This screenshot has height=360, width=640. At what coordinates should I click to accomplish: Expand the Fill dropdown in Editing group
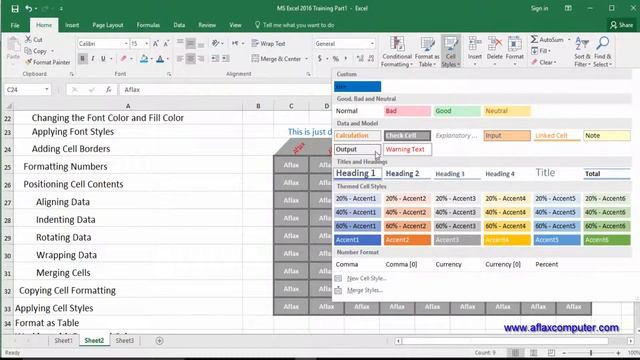pos(549,51)
